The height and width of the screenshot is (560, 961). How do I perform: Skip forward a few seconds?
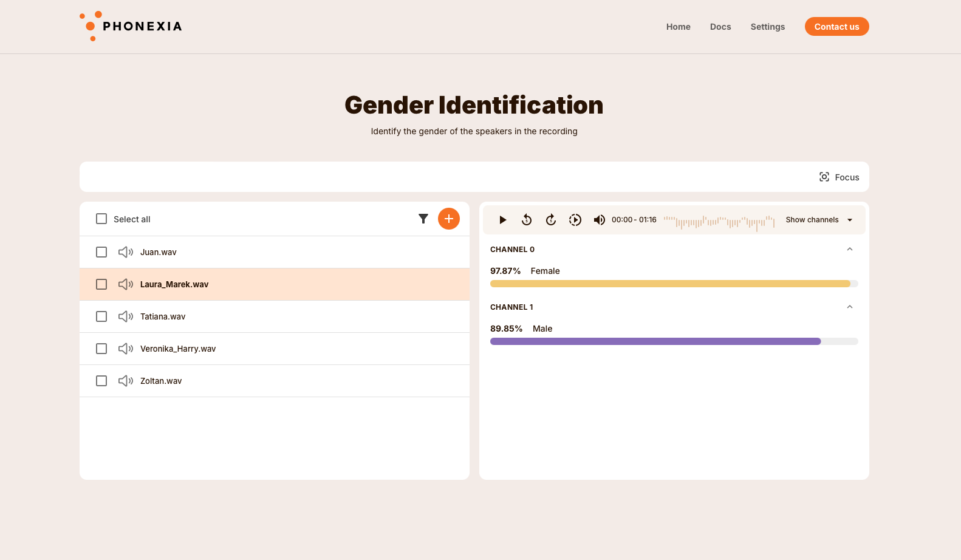coord(551,220)
